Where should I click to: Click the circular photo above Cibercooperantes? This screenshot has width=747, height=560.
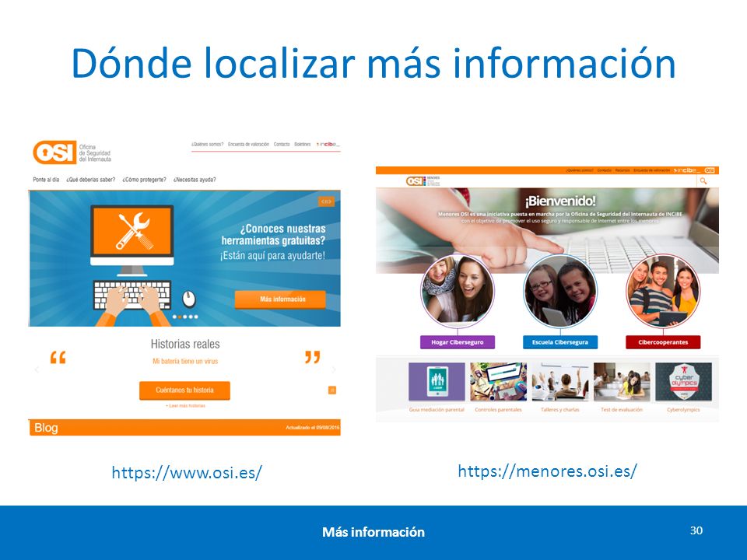click(x=663, y=290)
